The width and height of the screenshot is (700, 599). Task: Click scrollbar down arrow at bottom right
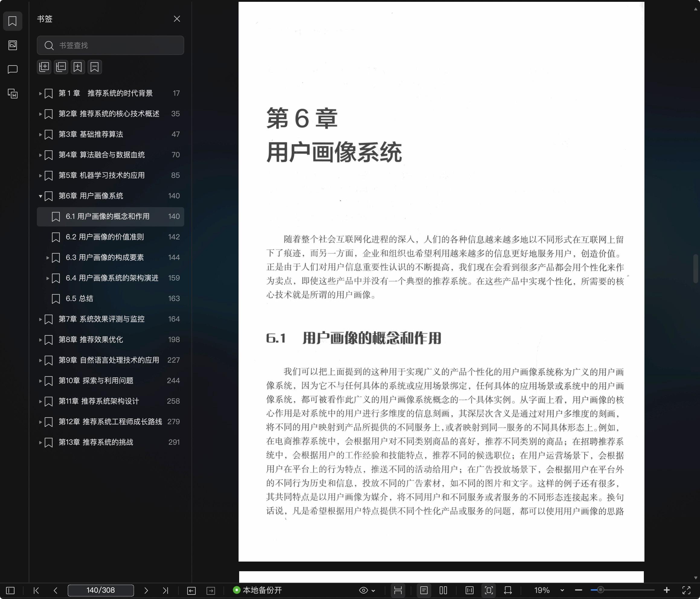pyautogui.click(x=695, y=578)
